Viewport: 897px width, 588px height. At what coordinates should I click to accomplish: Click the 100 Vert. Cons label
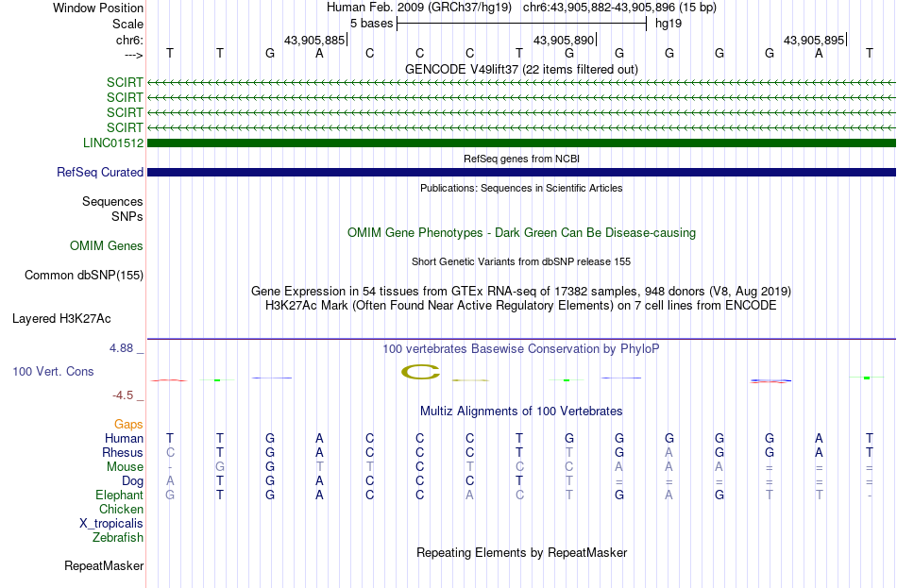pos(53,371)
